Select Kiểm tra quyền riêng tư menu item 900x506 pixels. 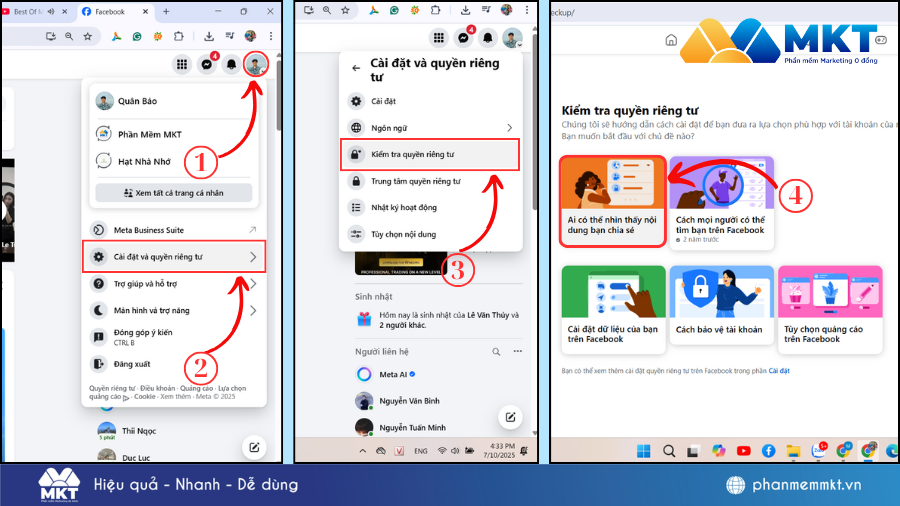(430, 154)
